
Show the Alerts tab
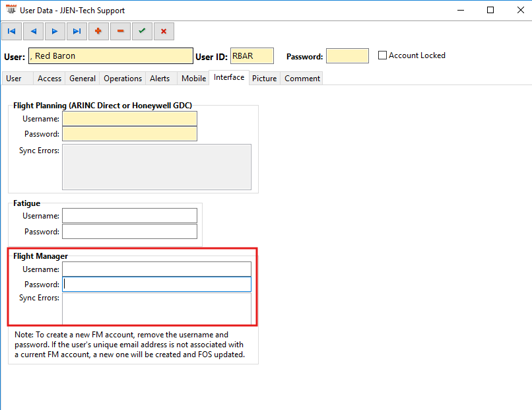160,79
